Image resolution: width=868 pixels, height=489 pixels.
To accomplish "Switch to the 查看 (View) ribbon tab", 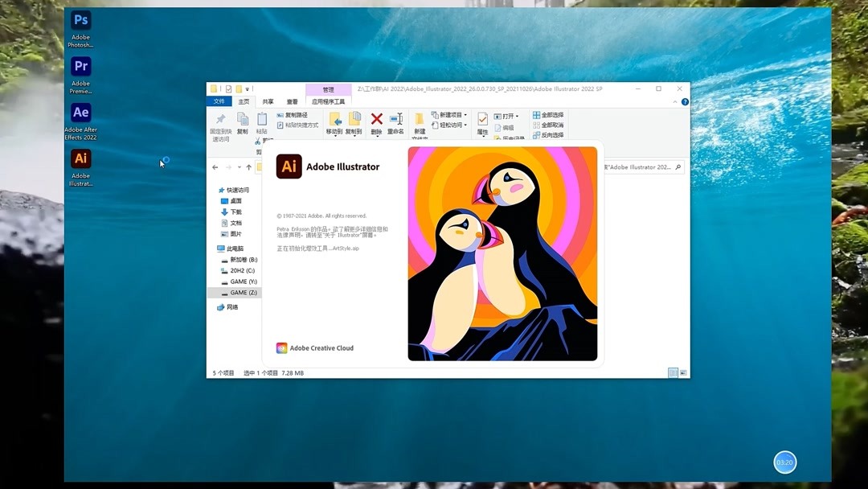I will pos(292,101).
